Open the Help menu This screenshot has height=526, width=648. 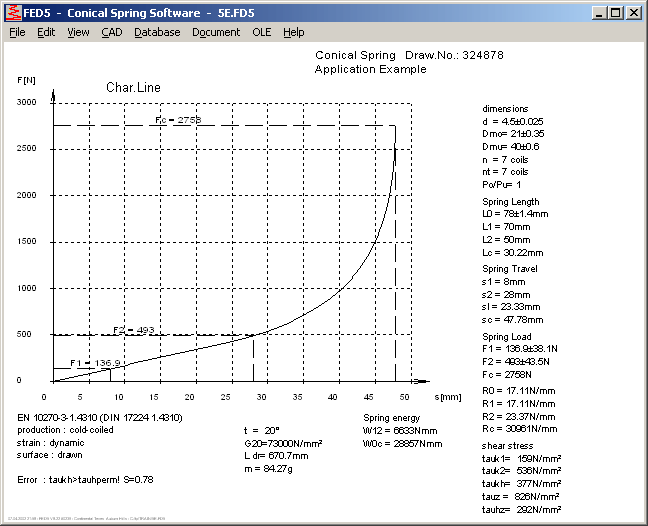click(x=293, y=32)
